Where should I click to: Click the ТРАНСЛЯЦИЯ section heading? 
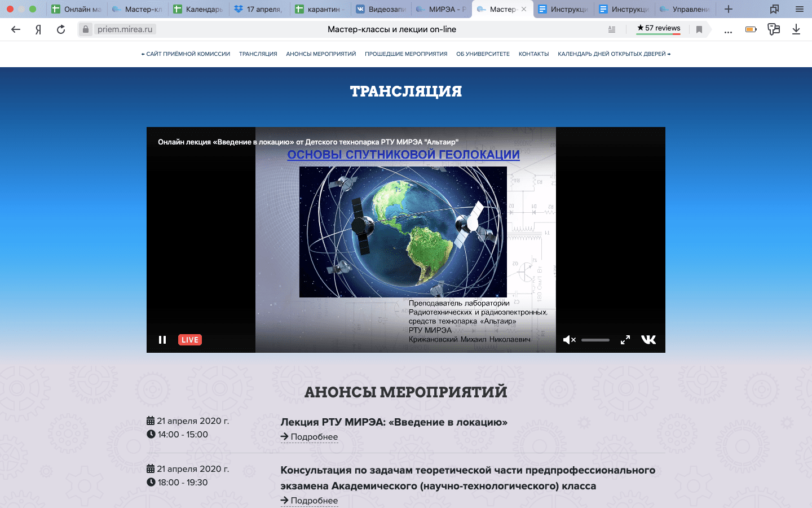pos(406,91)
